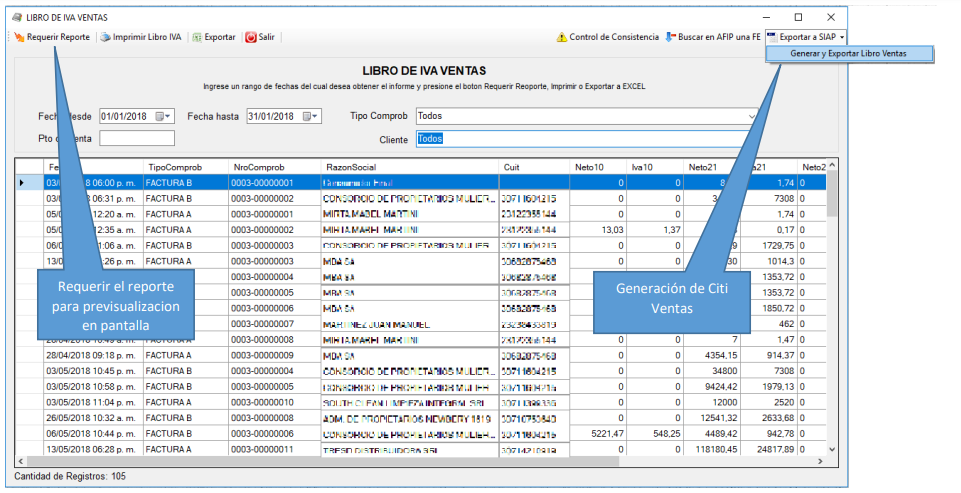The image size is (961, 493).
Task: Click the Requerir Reporte toolbar icon
Action: point(19,37)
